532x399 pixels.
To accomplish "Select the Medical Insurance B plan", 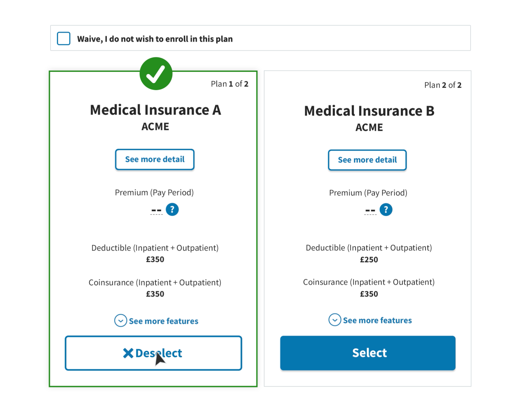I will (368, 353).
